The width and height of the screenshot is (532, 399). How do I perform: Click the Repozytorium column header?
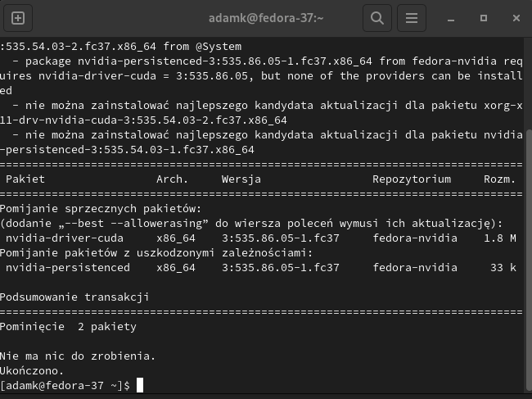[412, 179]
